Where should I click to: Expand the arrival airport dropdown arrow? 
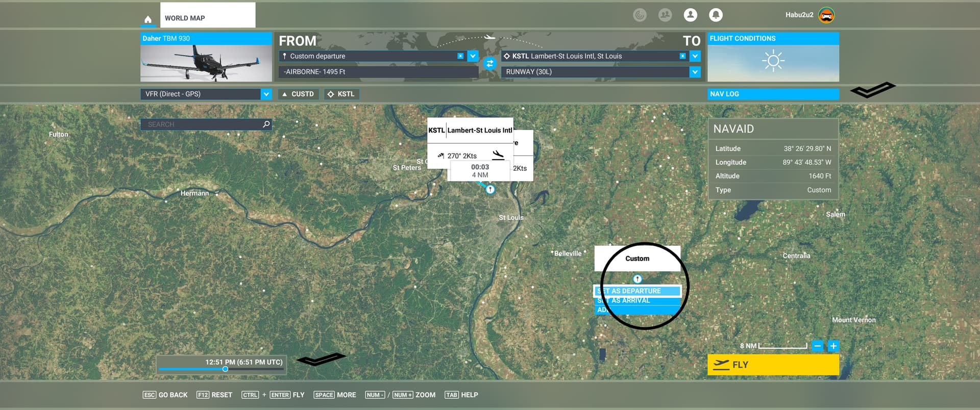pos(695,56)
